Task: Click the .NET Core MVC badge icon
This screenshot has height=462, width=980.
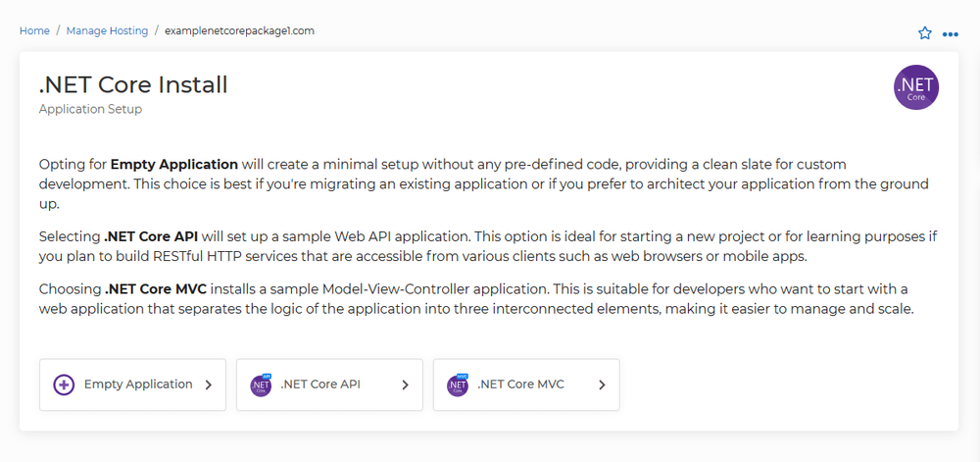Action: coord(458,385)
